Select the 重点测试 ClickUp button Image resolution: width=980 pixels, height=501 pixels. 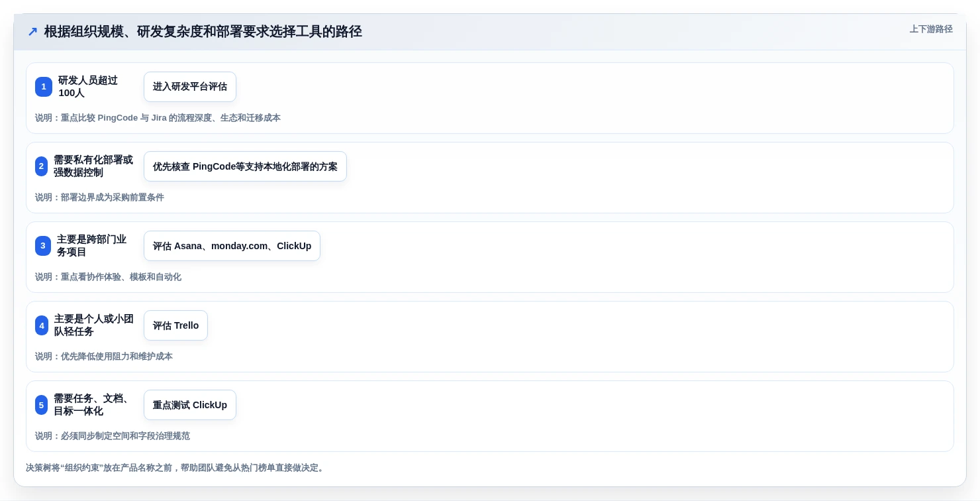[x=190, y=405]
